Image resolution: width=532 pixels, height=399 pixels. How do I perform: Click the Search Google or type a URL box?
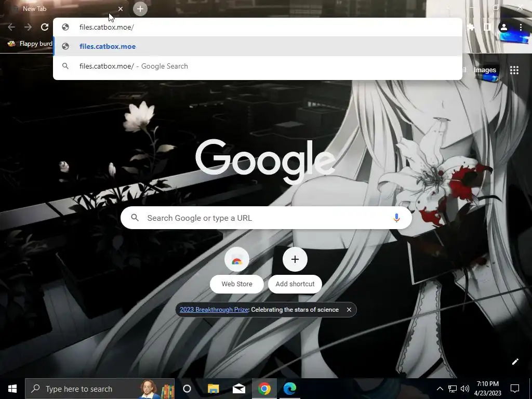click(267, 218)
